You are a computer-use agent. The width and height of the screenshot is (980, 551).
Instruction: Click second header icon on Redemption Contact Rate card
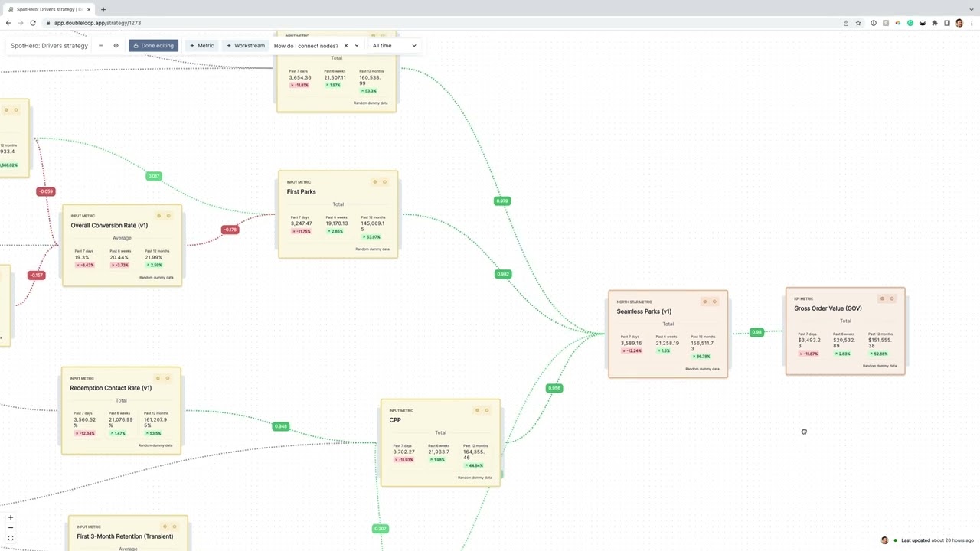168,378
